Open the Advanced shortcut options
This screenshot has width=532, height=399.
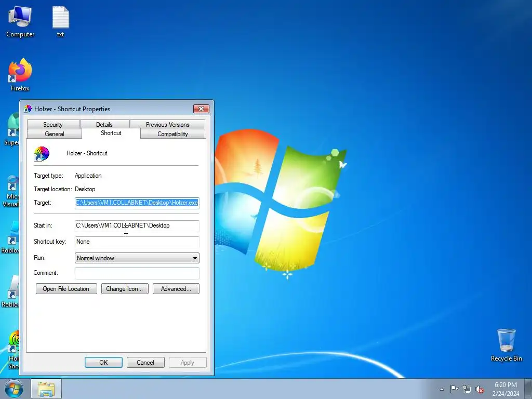pyautogui.click(x=176, y=289)
